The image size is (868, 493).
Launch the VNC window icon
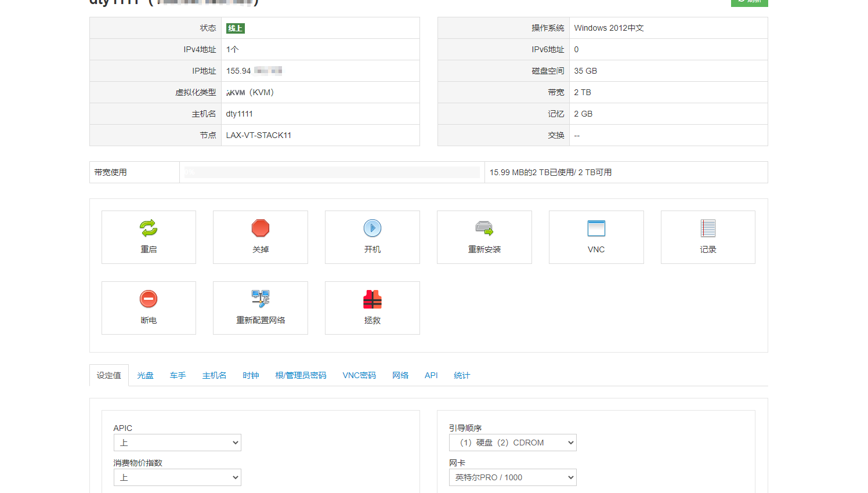[596, 228]
